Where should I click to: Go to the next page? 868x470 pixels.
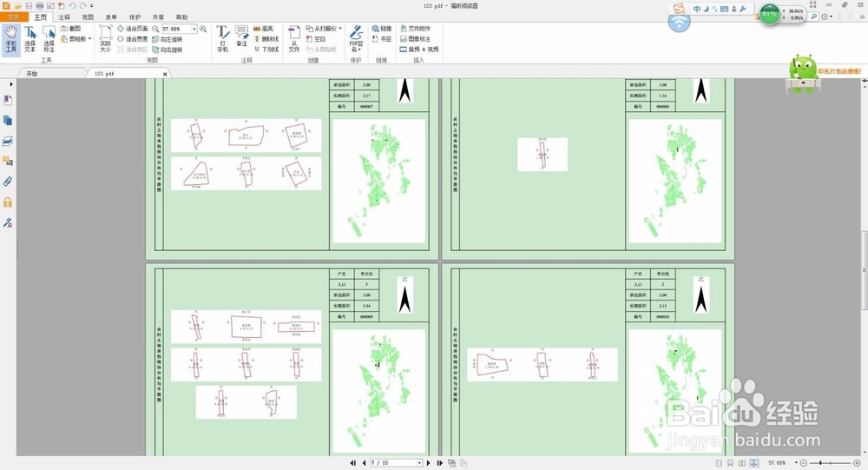(429, 463)
